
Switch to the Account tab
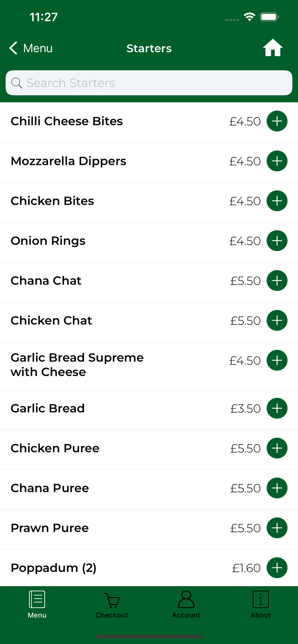(x=186, y=604)
